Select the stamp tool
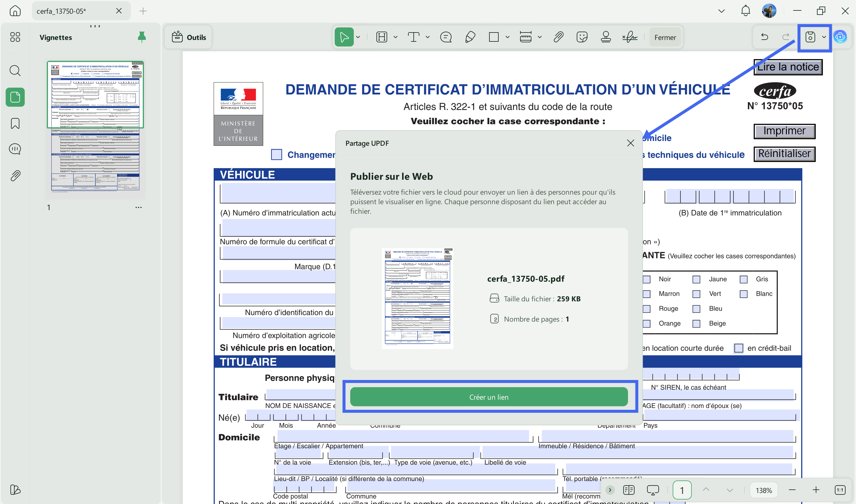856x504 pixels. tap(606, 37)
